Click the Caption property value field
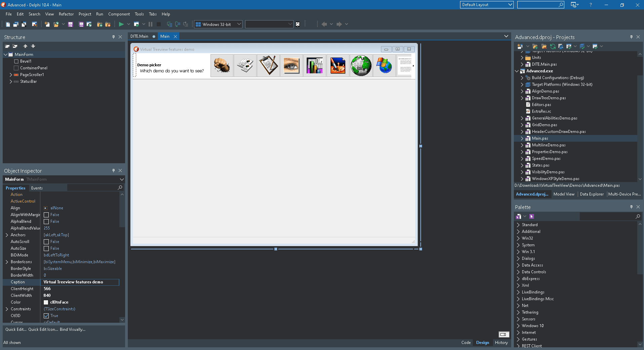The width and height of the screenshot is (644, 350). [80, 282]
